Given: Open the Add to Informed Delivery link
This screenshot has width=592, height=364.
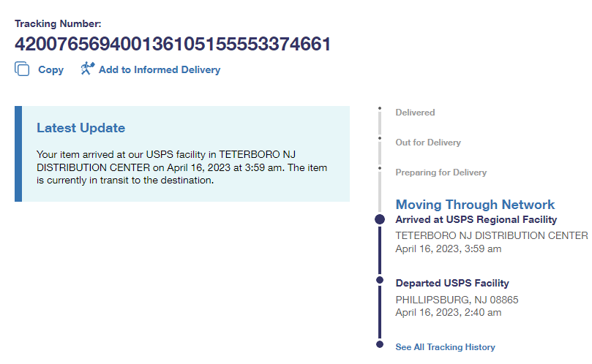Looking at the screenshot, I should tap(159, 70).
